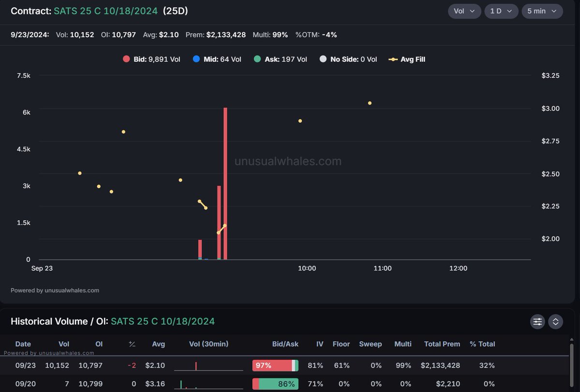The width and height of the screenshot is (580, 392).
Task: Toggle the No Side 0 Vol legend series
Action: click(x=348, y=59)
